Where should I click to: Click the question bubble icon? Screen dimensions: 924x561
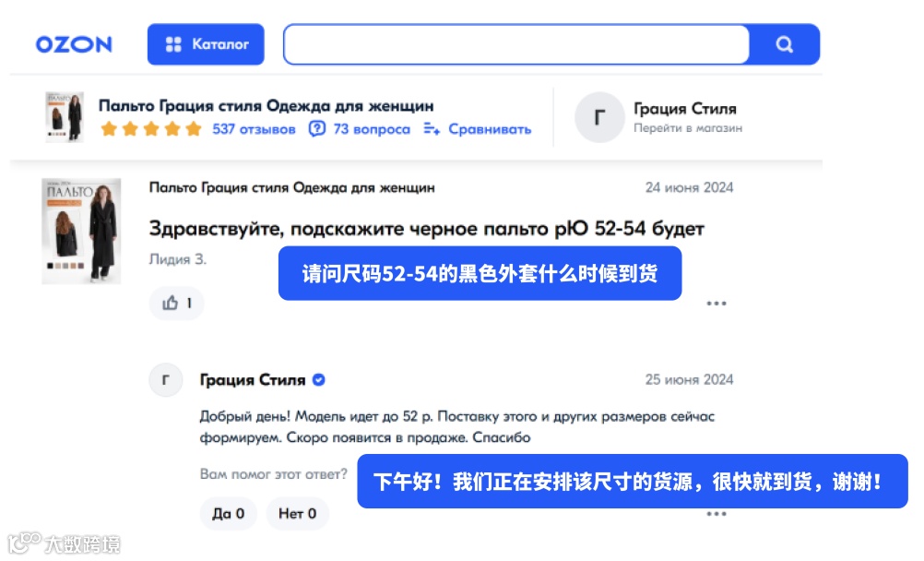point(317,128)
